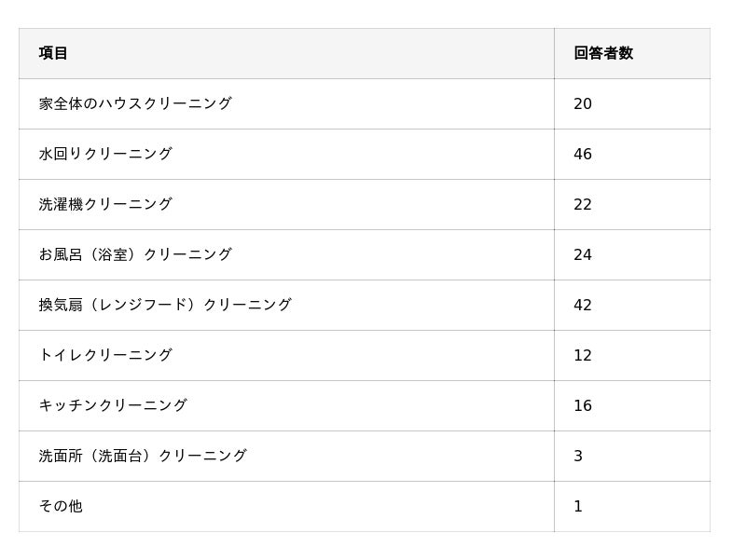Image resolution: width=746 pixels, height=560 pixels.
Task: Click the value 22 cell
Action: tap(583, 204)
